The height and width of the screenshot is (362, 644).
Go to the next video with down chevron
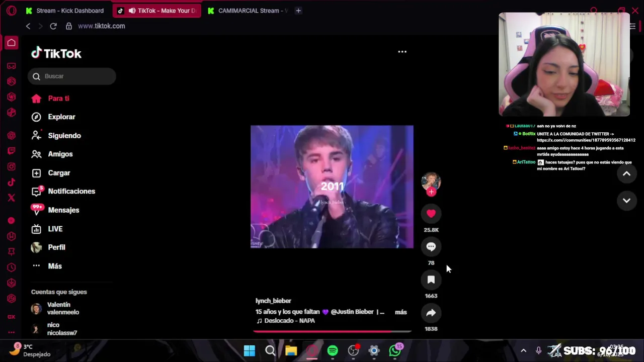tap(626, 201)
